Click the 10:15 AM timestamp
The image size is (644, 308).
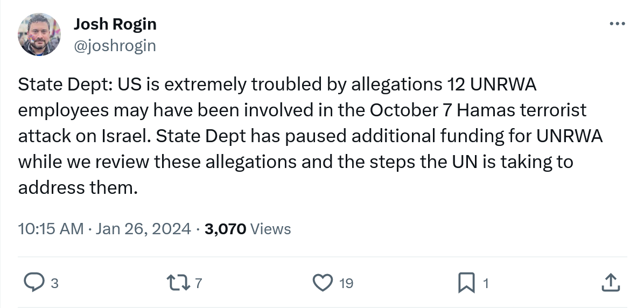click(51, 229)
